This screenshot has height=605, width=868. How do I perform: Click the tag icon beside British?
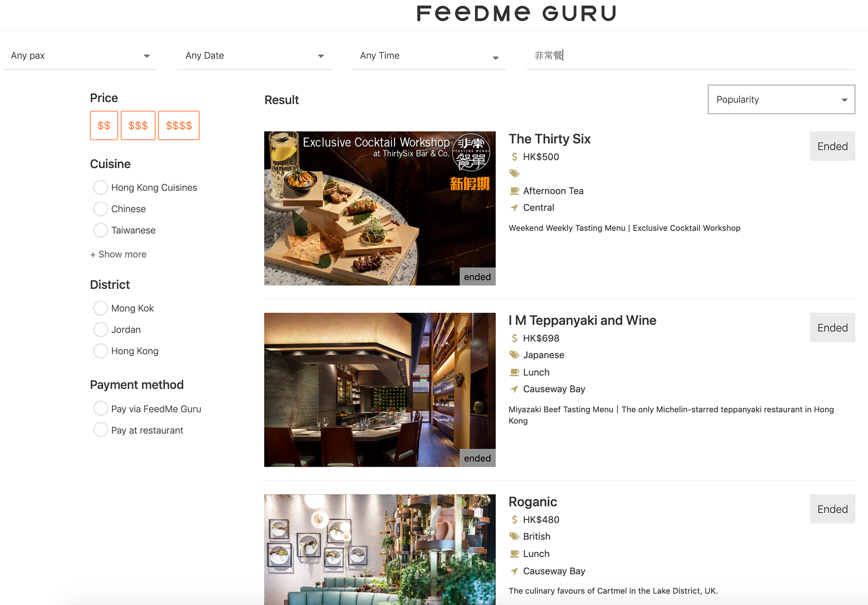(x=514, y=536)
